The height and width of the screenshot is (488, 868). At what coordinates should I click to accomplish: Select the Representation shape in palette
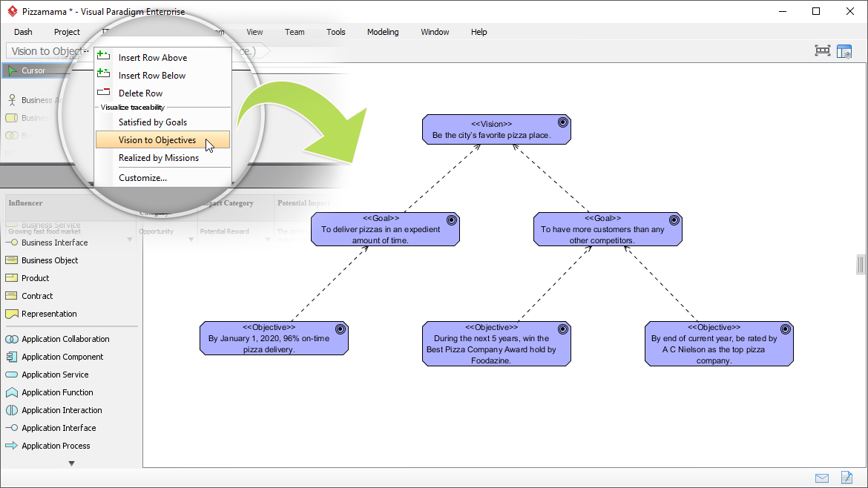pyautogui.click(x=12, y=314)
